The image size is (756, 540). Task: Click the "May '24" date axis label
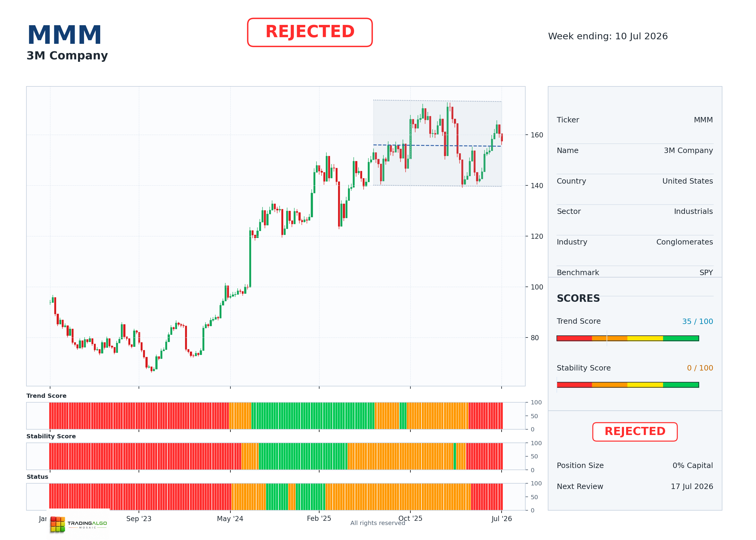230,519
